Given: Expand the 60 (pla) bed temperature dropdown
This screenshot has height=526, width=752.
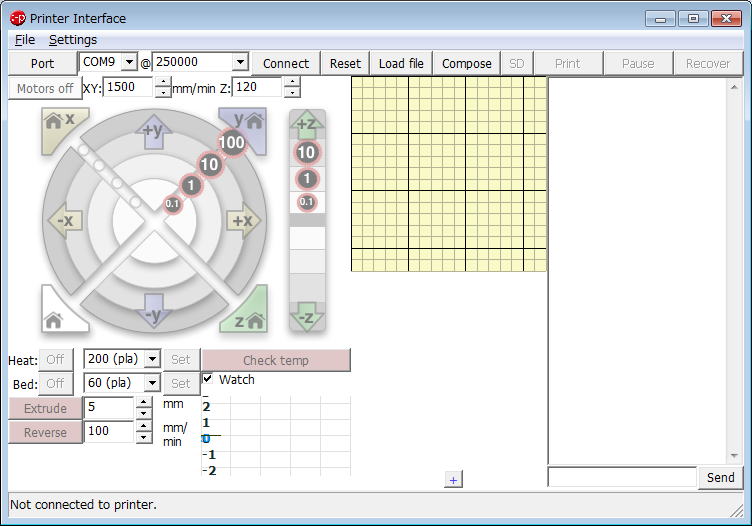Looking at the screenshot, I should [153, 383].
